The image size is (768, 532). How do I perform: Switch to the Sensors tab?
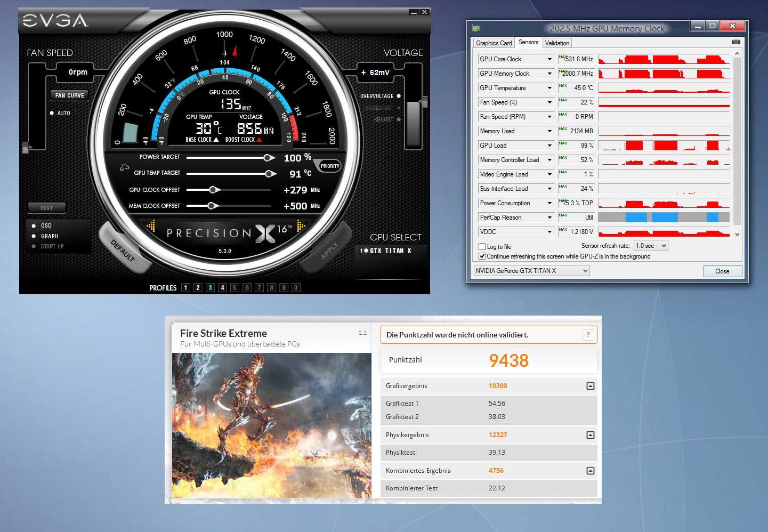(x=529, y=42)
